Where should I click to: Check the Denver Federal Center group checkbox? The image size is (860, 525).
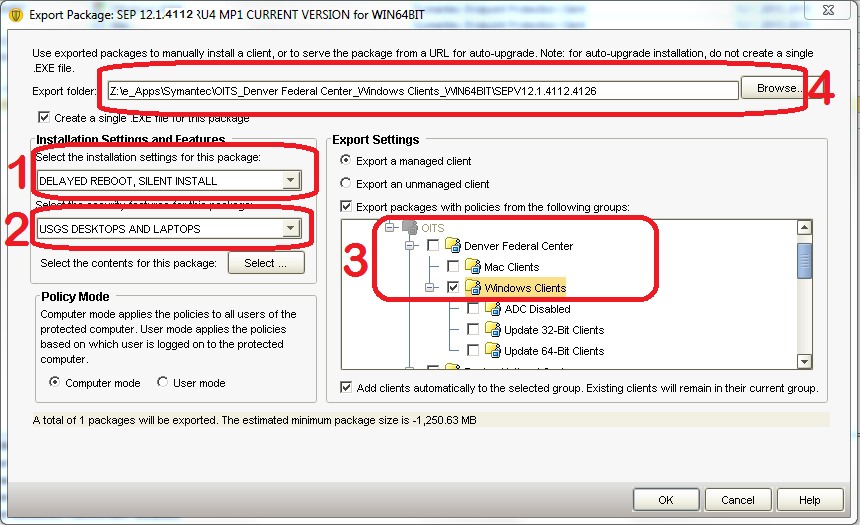pos(433,245)
